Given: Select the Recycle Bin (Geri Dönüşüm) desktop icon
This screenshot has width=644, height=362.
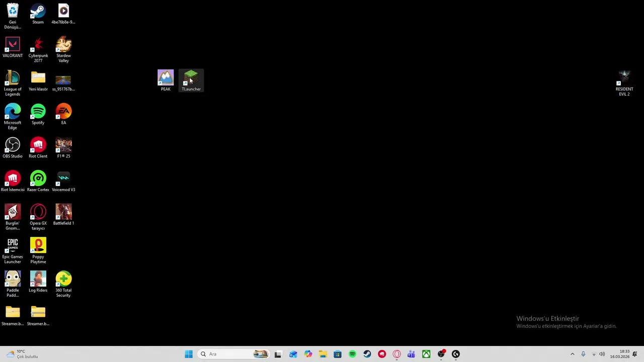Looking at the screenshot, I should 13,16.
